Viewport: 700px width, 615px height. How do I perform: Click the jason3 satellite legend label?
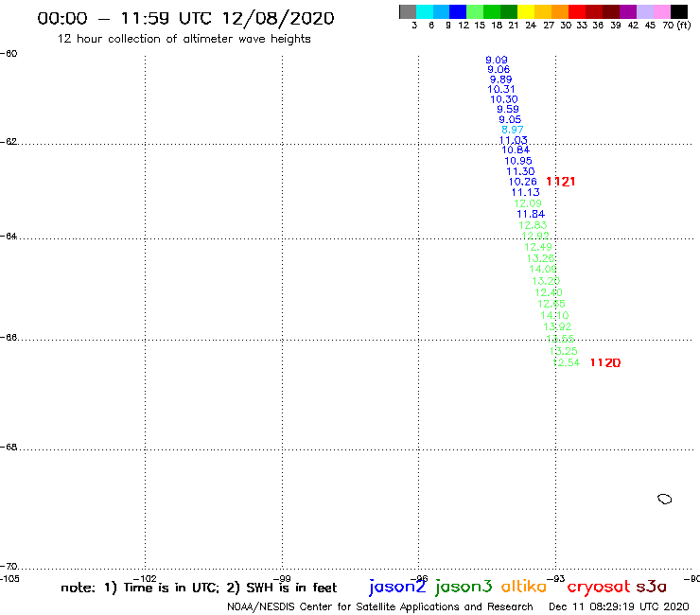(464, 587)
